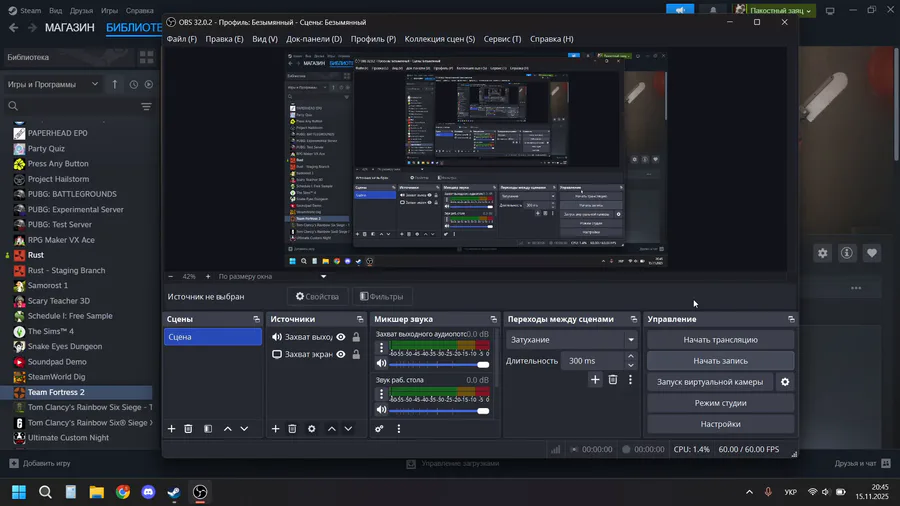Open virtual camera settings gear

coord(785,382)
